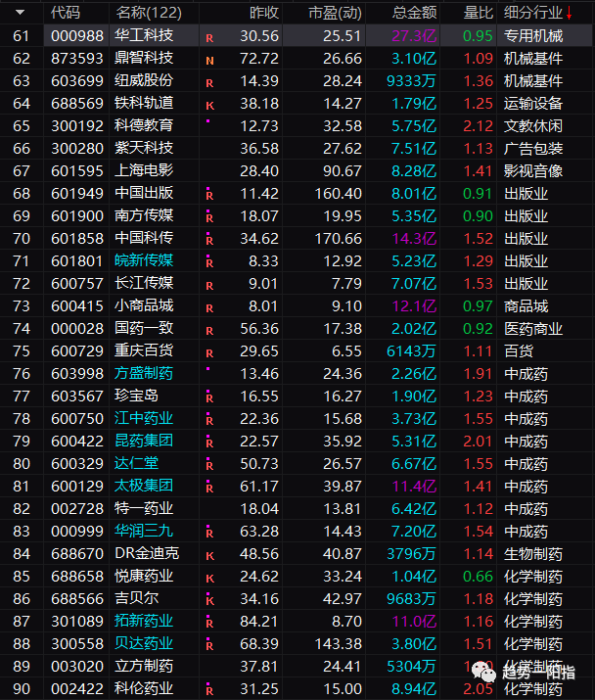The image size is (595, 700).
Task: Click 细分行业 sorted column header
Action: coord(533,13)
